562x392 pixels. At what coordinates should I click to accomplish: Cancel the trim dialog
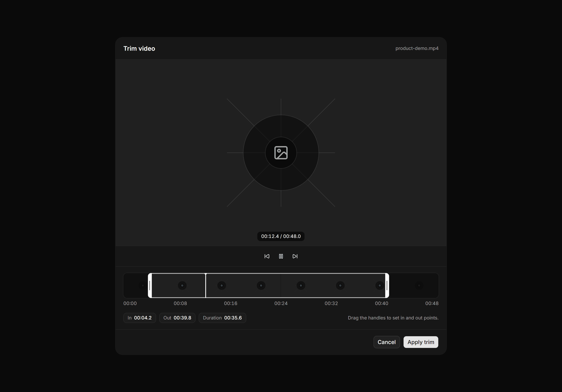pos(387,342)
